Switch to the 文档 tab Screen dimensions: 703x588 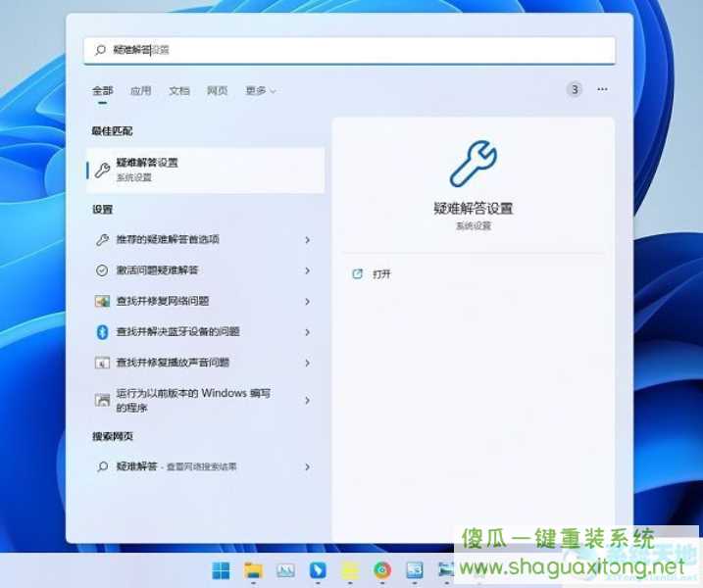pyautogui.click(x=179, y=91)
